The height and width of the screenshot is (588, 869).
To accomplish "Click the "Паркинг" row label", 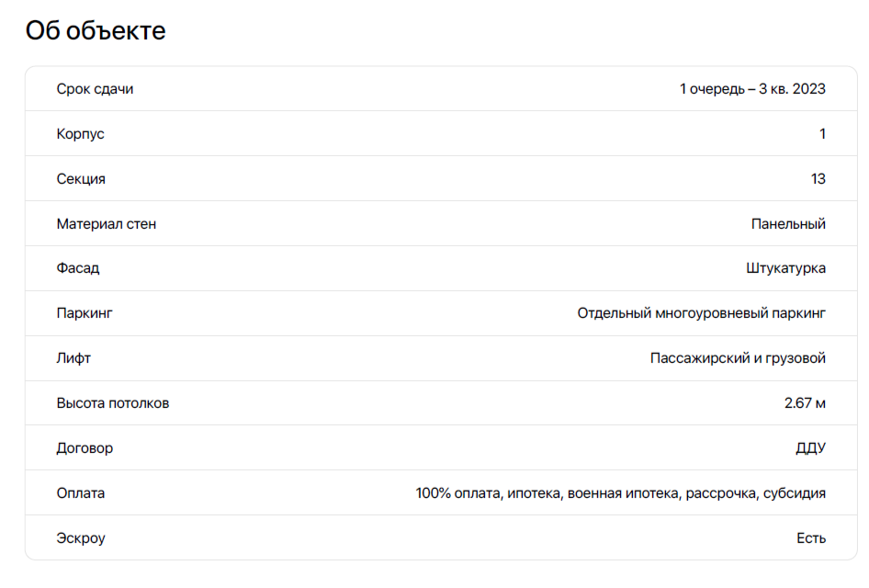I will 85,313.
